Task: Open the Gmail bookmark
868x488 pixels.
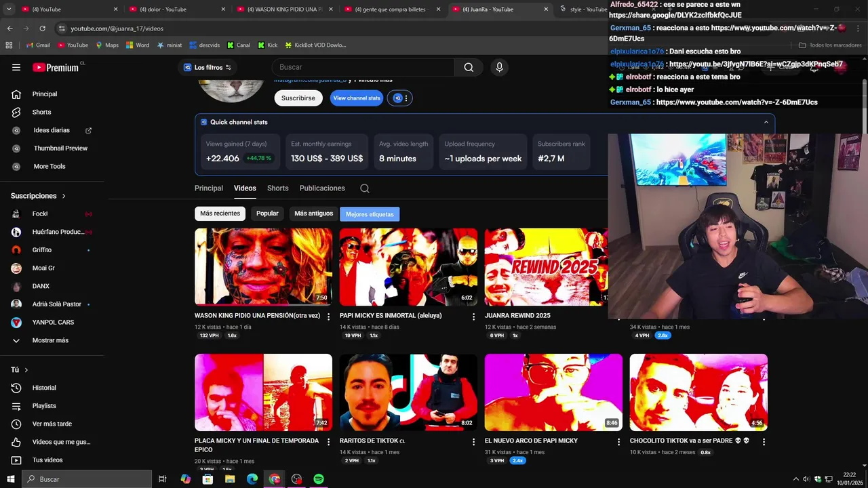Action: pyautogui.click(x=38, y=45)
